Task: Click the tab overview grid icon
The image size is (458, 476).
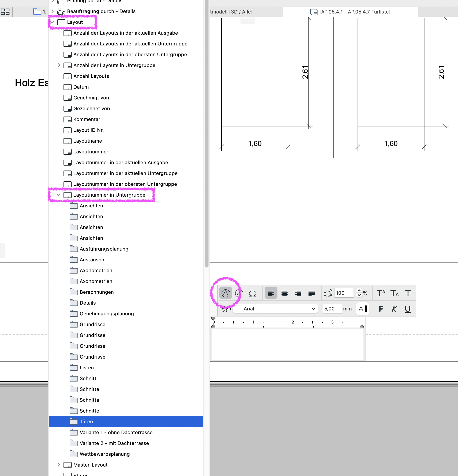Action: pyautogui.click(x=5, y=11)
